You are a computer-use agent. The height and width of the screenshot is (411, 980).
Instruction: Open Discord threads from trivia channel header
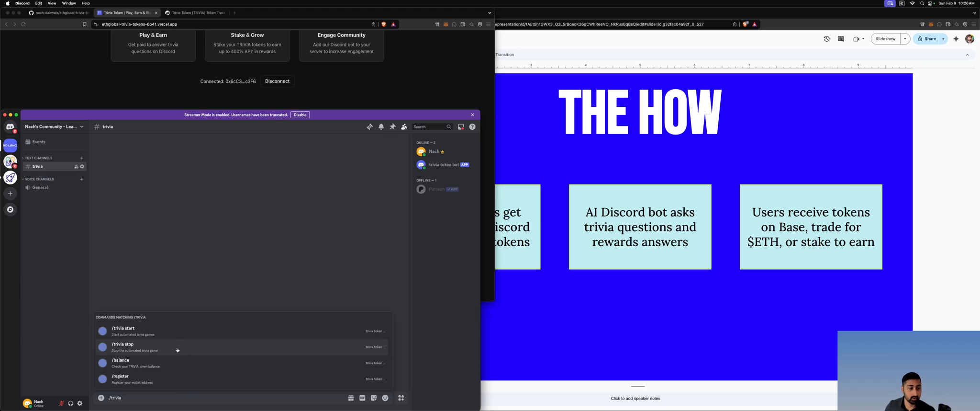(x=369, y=127)
